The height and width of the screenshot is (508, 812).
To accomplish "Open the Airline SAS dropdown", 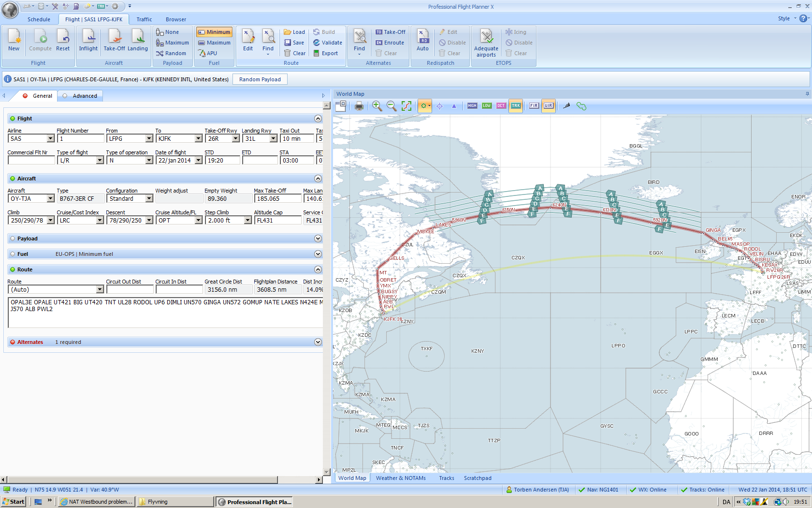I will [x=50, y=138].
